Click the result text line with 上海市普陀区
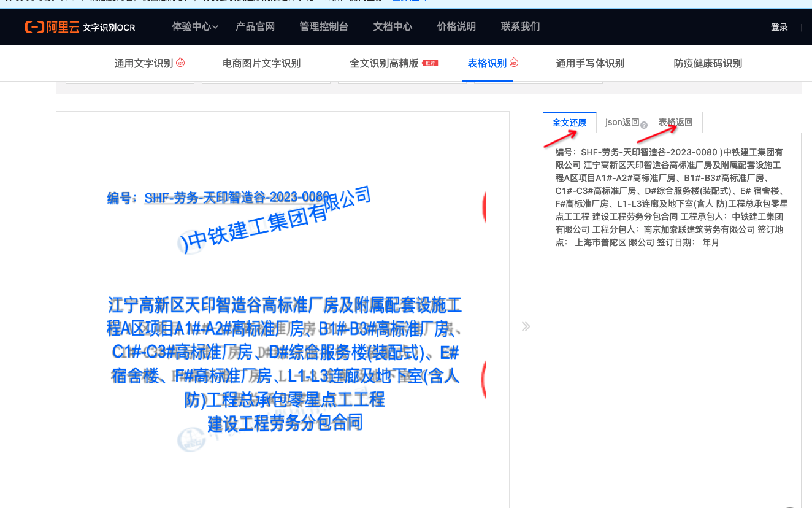The height and width of the screenshot is (508, 812). click(637, 242)
